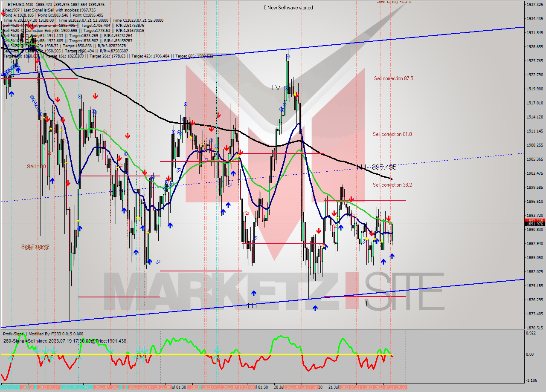
Task: Click the current price tag 1891.976
Action: (x=534, y=224)
